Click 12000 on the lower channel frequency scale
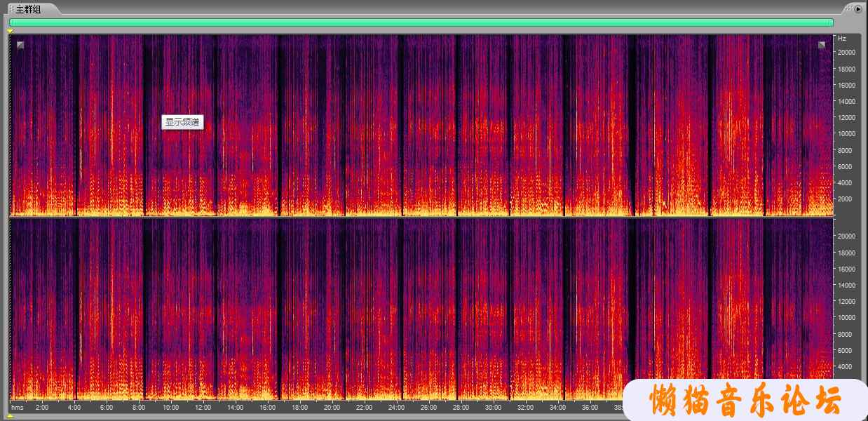Screen dimensions: 868x421 (847, 302)
